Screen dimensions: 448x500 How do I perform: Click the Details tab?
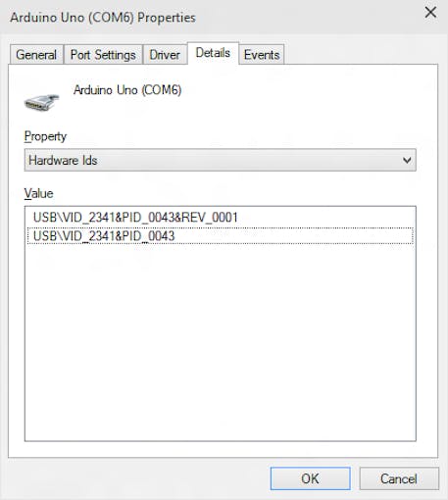coord(213,53)
